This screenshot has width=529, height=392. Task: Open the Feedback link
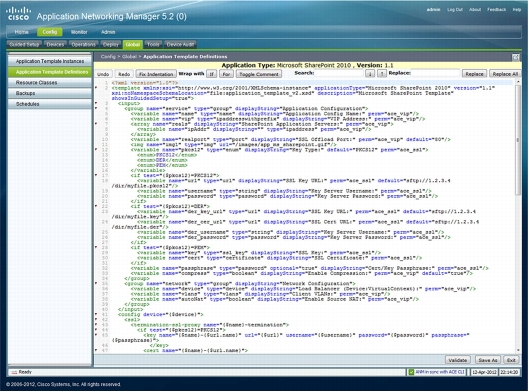496,9
